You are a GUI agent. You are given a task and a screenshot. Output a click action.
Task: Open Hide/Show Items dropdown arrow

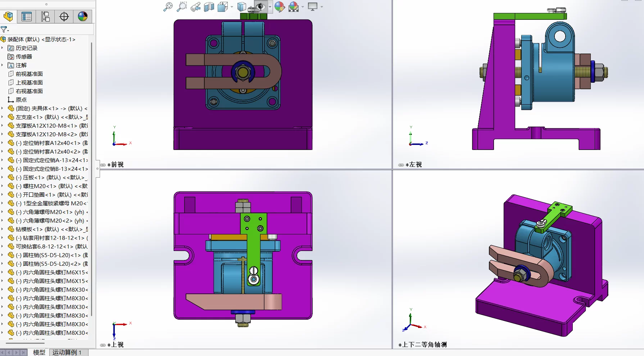[x=270, y=7]
